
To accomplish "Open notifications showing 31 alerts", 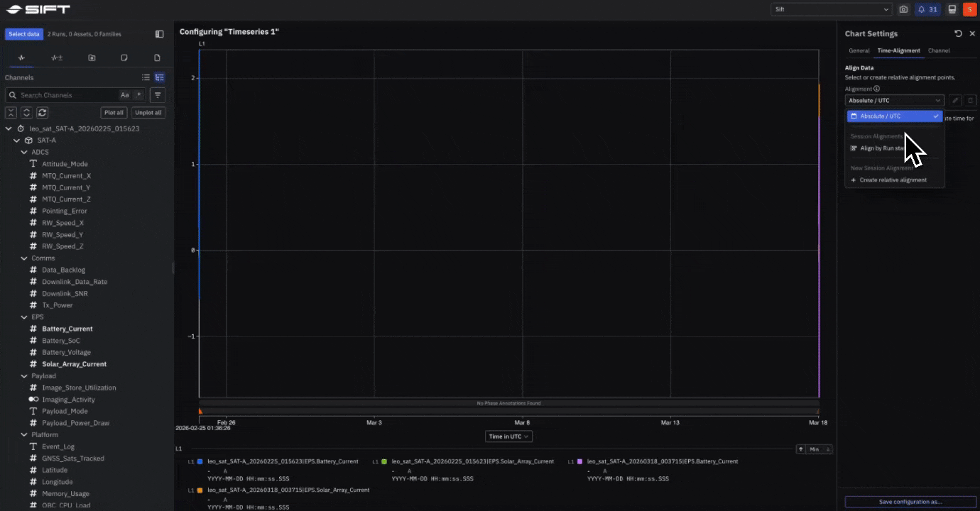I will [x=927, y=9].
